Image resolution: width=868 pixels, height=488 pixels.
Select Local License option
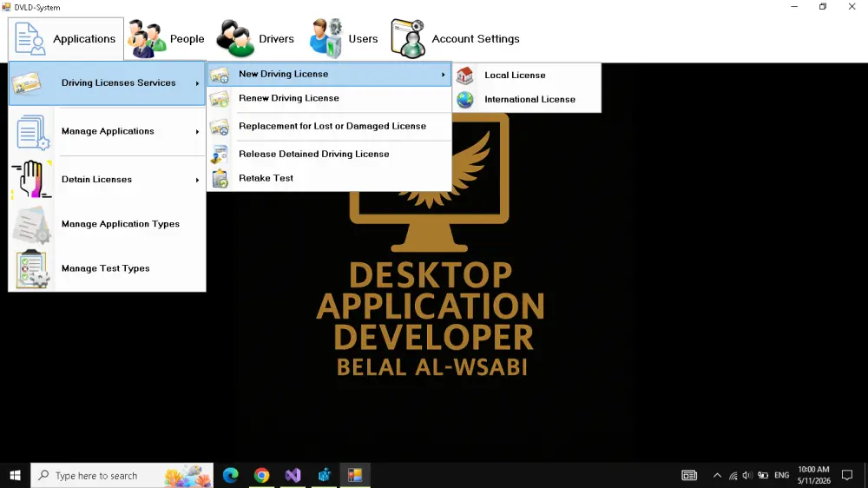click(x=527, y=76)
